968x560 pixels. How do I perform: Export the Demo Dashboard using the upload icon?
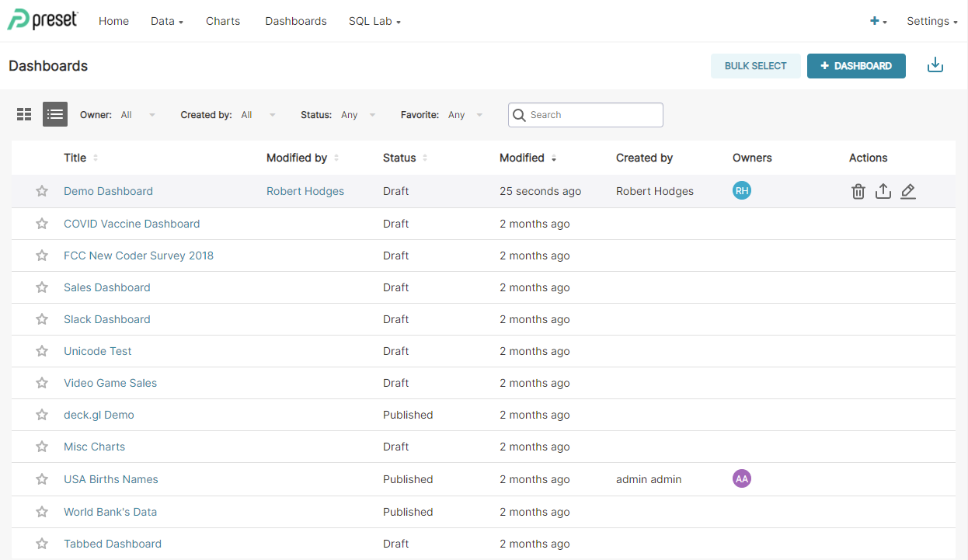[x=883, y=190]
